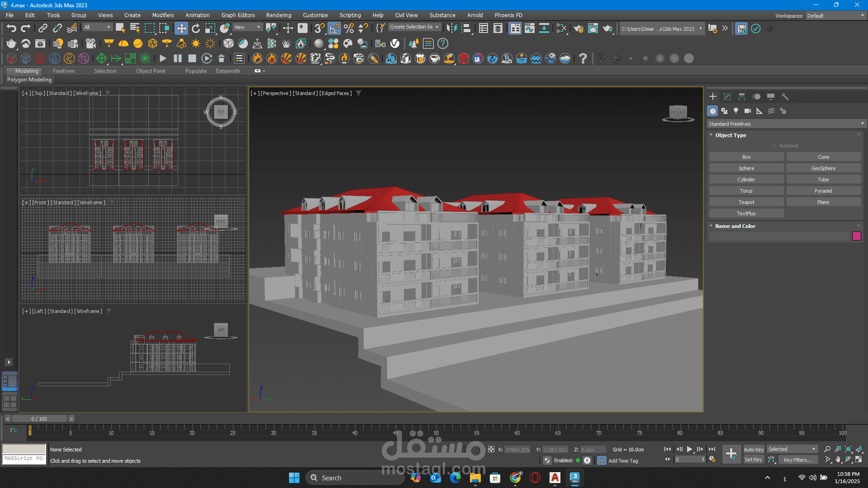Click the pink object color swatch
This screenshot has height=488, width=868.
[856, 236]
